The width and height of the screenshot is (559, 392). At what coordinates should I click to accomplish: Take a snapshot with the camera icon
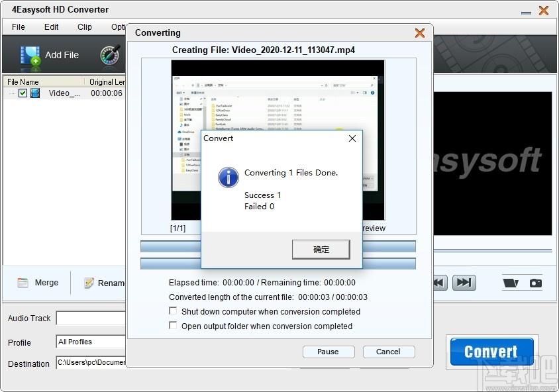tap(535, 283)
